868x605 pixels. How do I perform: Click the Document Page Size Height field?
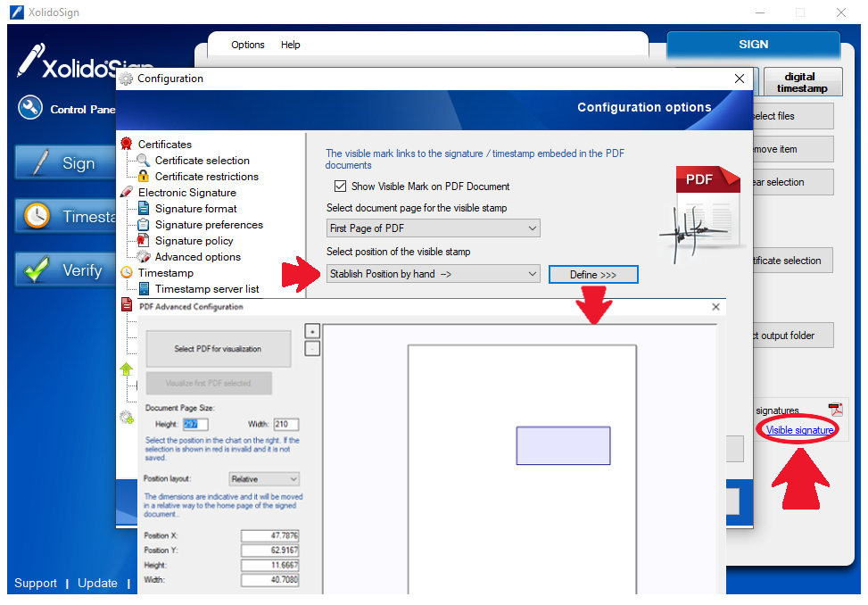[x=195, y=424]
